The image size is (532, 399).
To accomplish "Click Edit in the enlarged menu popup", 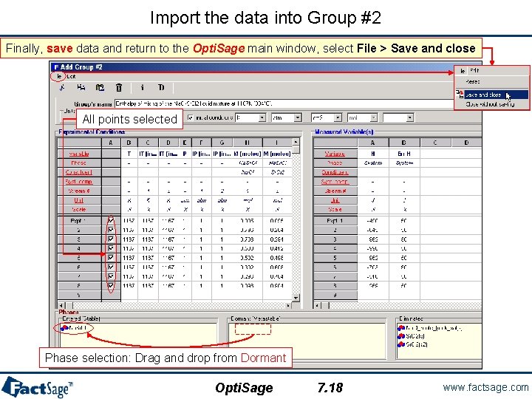I will (x=474, y=71).
